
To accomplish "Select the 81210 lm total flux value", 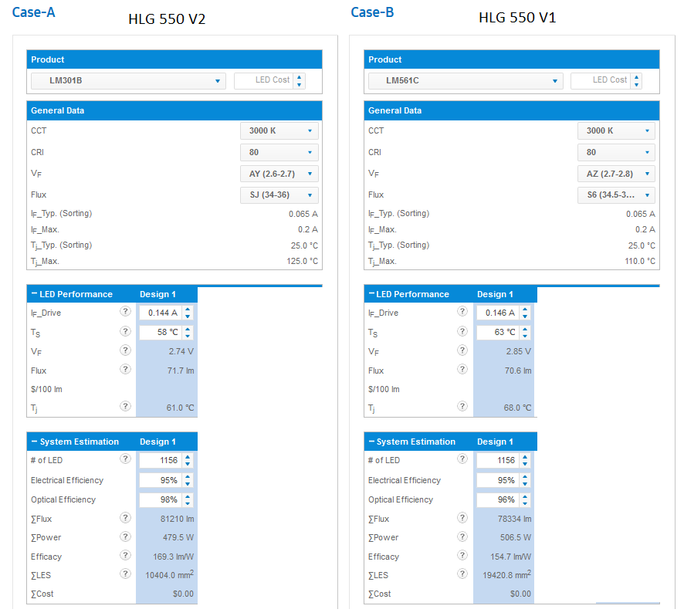I will [x=177, y=520].
